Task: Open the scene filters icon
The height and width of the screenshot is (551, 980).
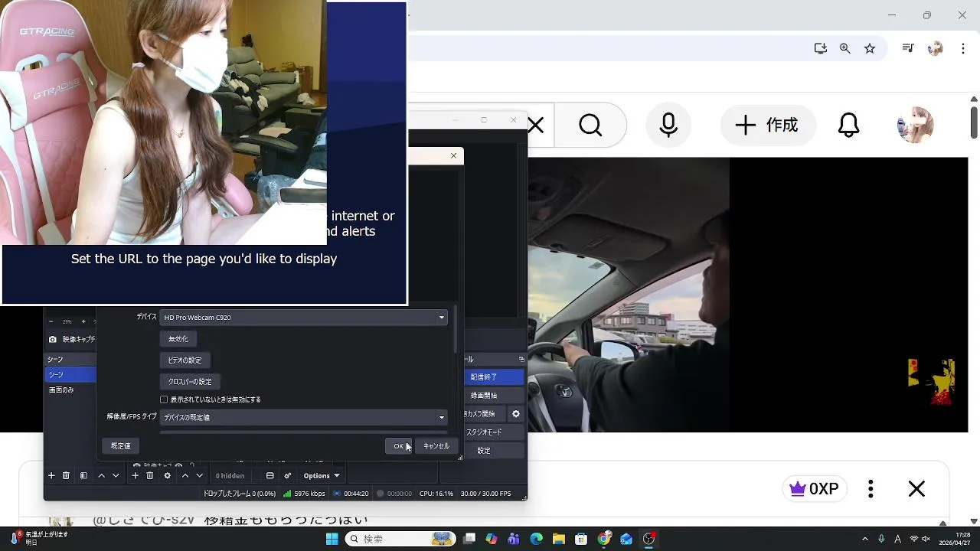Action: point(83,475)
